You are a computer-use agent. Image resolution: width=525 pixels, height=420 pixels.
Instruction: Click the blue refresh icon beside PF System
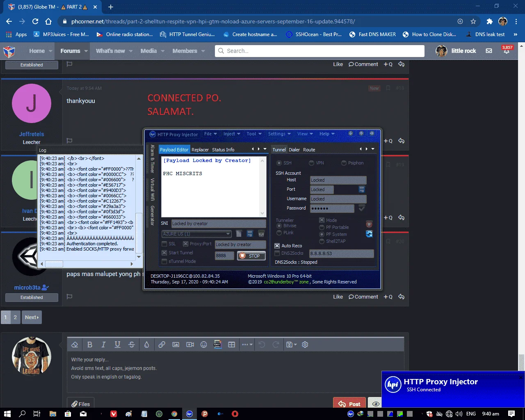point(369,234)
